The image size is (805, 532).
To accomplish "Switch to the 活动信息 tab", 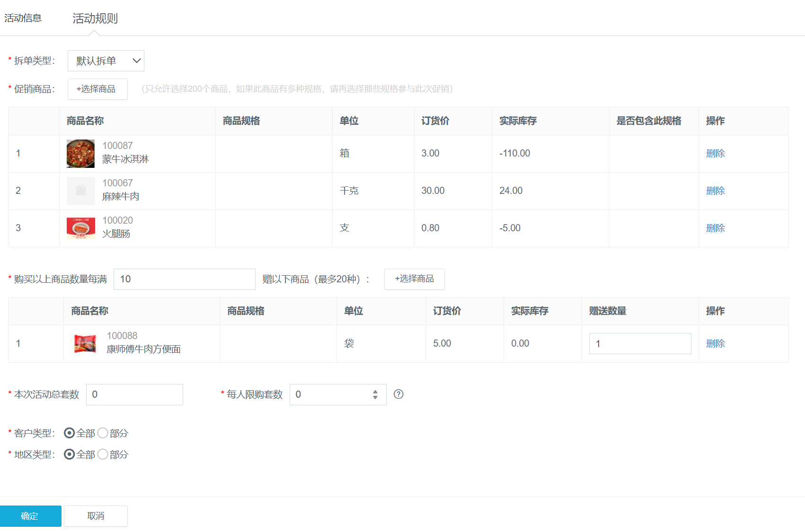I will click(23, 18).
